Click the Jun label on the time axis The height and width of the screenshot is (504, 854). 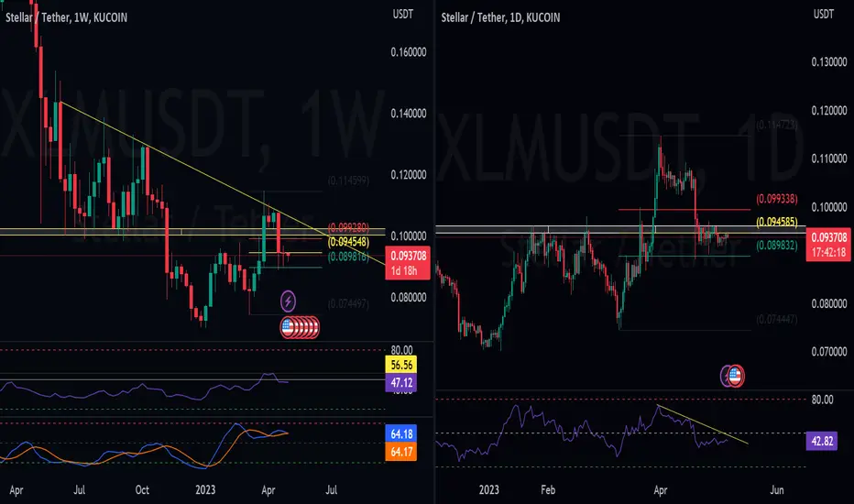[777, 490]
